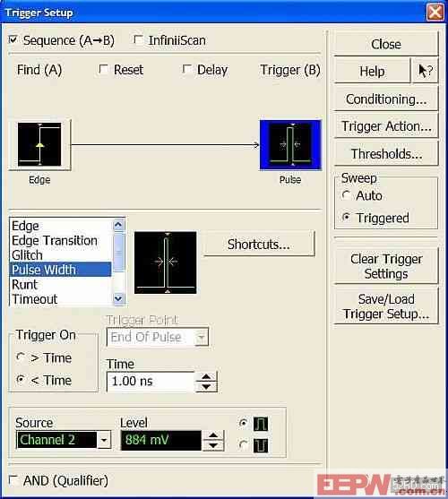Click the Time field showing 1.00 ns
The height and width of the screenshot is (499, 448).
click(151, 382)
